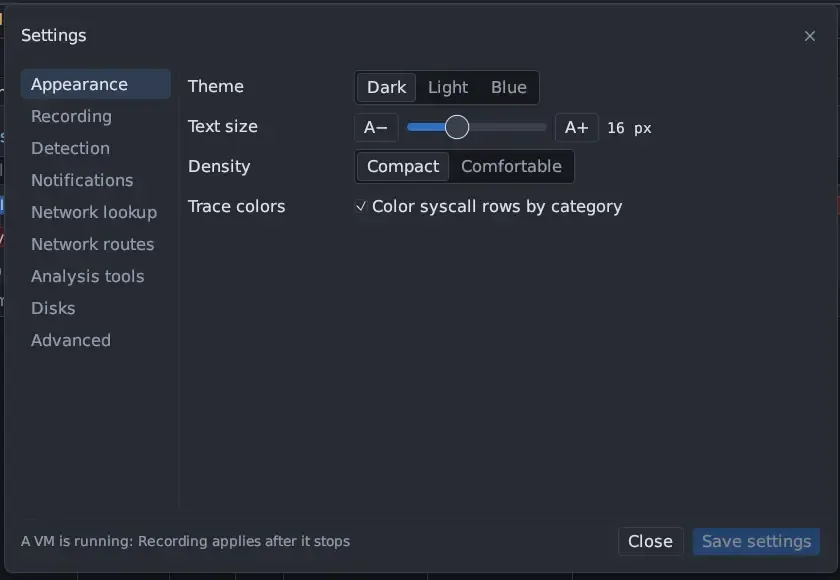This screenshot has width=840, height=580.
Task: Decrease text size with A− button
Action: pos(376,127)
